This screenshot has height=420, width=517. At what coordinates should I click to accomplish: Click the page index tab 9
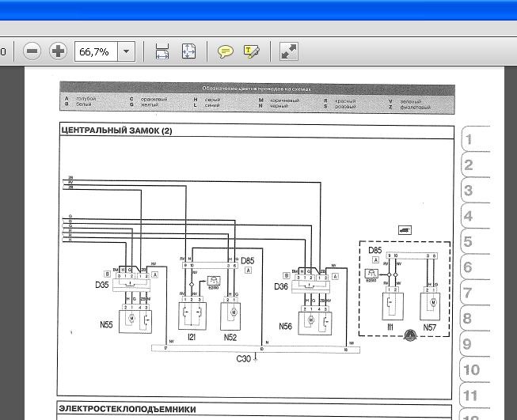click(475, 344)
